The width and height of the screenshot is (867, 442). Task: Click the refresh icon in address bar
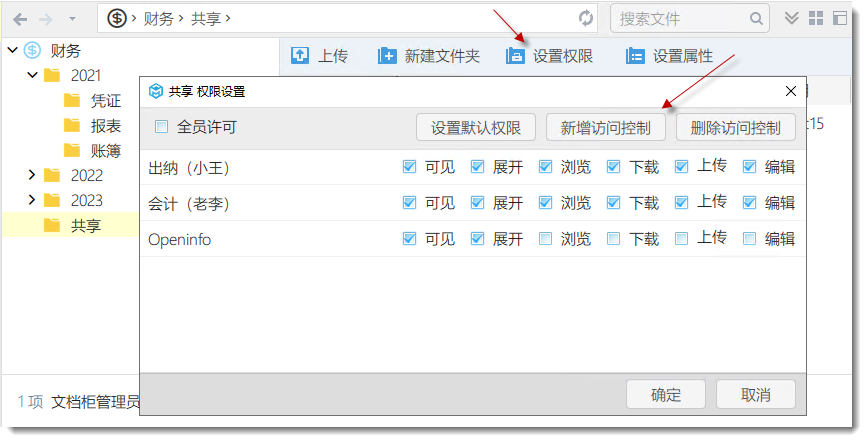[586, 19]
